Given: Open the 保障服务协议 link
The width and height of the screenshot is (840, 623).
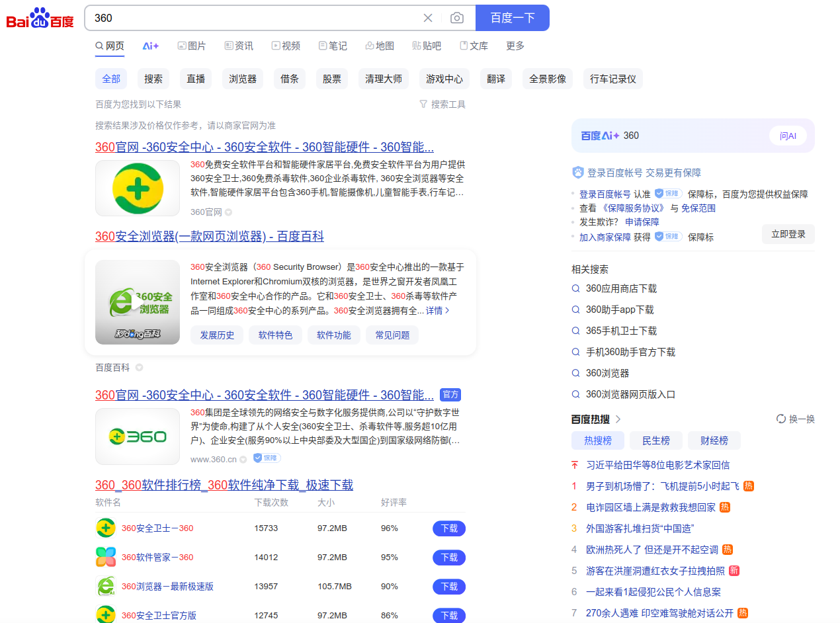Looking at the screenshot, I should (634, 208).
